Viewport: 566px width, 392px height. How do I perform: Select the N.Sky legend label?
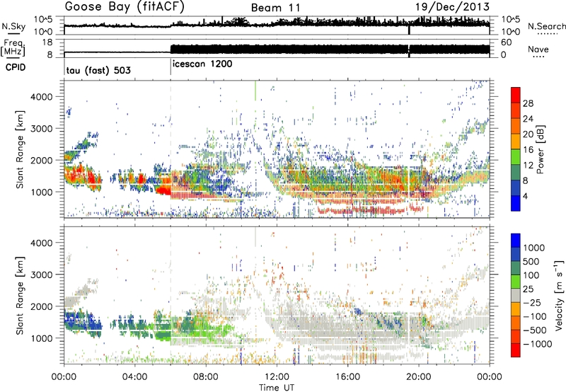(13, 26)
